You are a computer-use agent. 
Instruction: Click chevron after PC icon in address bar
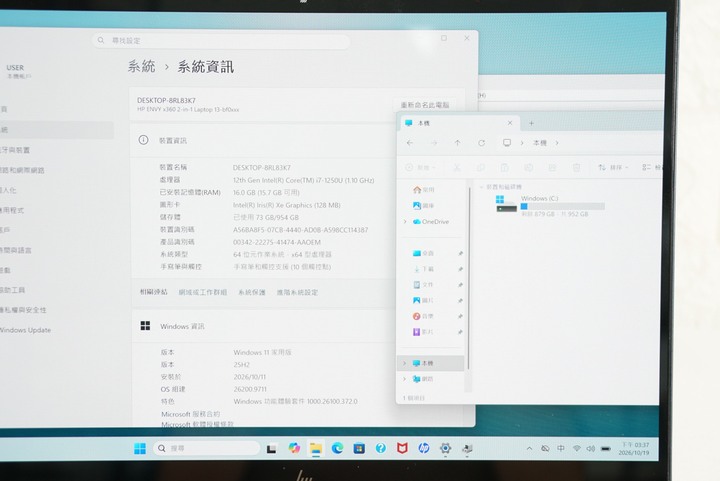click(522, 143)
